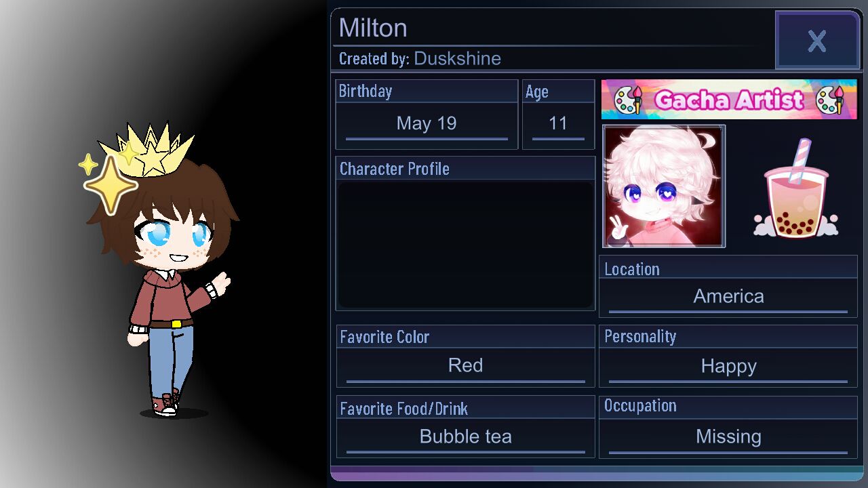Click the character name Milton
The image size is (868, 488).
373,28
